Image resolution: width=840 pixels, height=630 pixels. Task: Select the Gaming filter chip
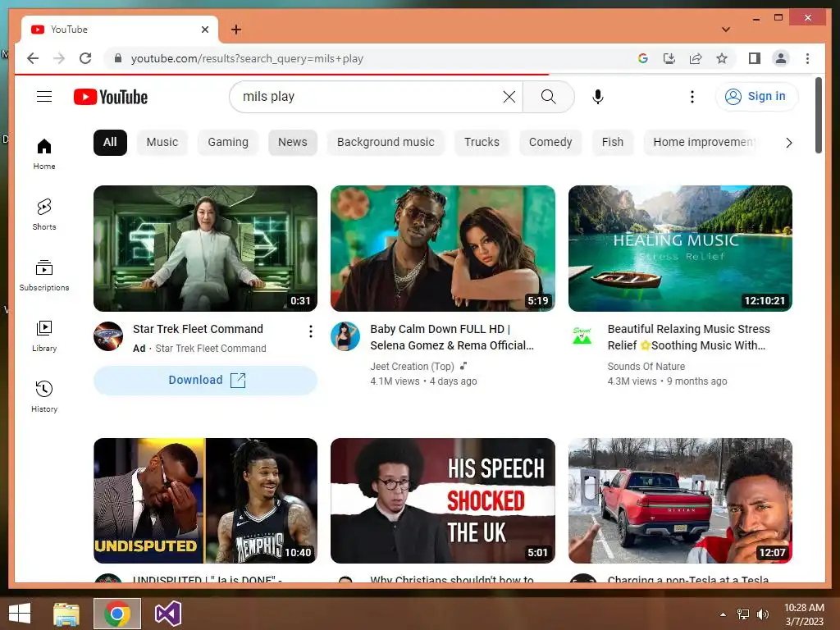pyautogui.click(x=228, y=143)
